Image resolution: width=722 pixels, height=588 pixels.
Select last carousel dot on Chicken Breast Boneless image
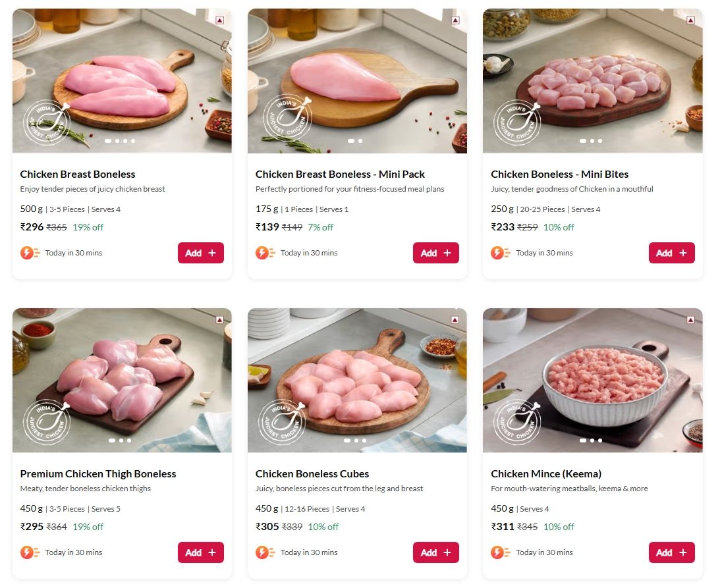coord(133,141)
